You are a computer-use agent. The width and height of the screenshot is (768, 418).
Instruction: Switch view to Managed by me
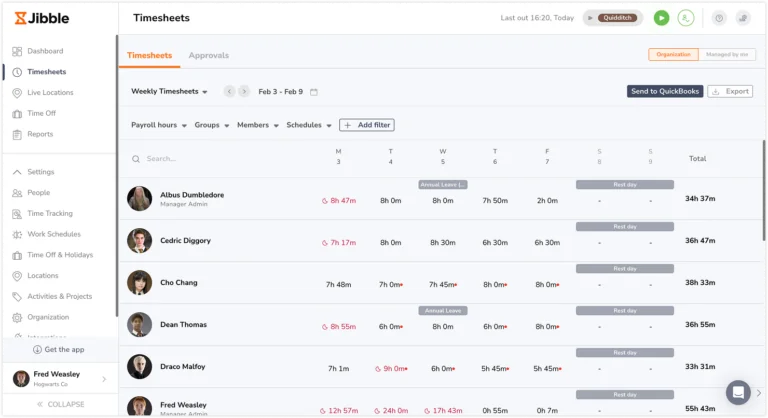(x=727, y=54)
